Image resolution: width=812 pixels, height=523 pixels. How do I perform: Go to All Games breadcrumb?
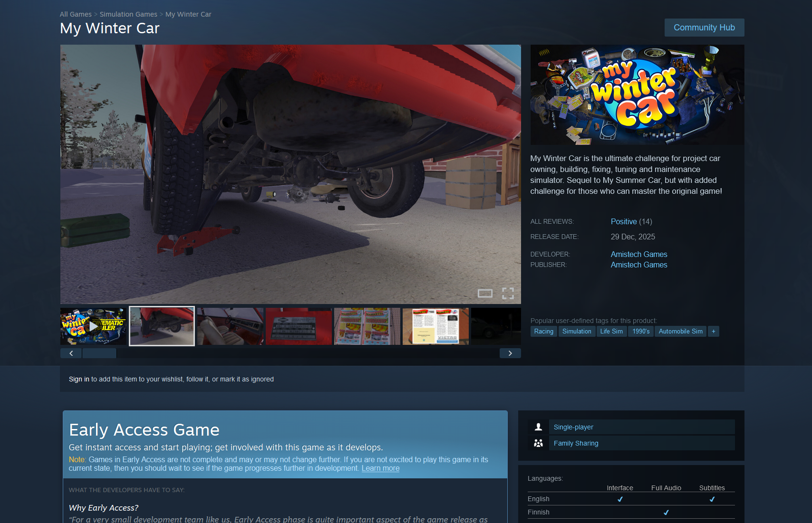point(76,14)
